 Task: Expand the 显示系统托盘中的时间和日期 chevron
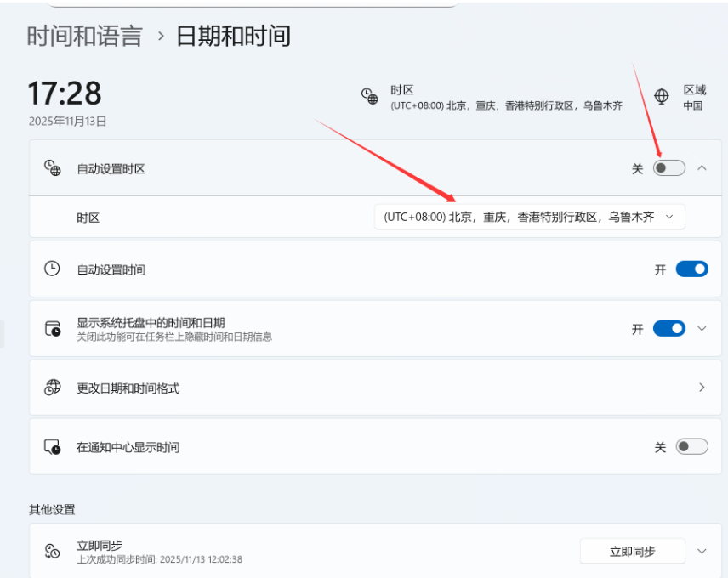pos(702,329)
